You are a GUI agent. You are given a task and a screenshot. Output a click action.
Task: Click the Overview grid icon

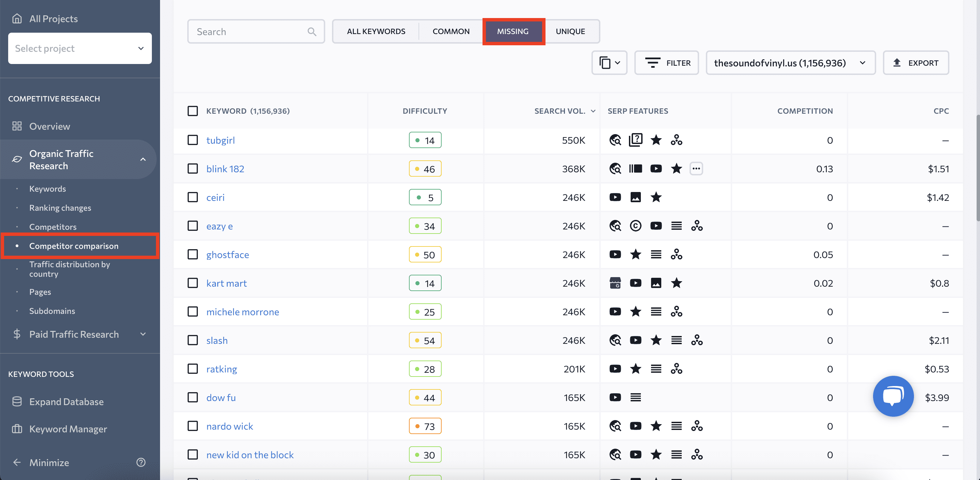click(17, 126)
